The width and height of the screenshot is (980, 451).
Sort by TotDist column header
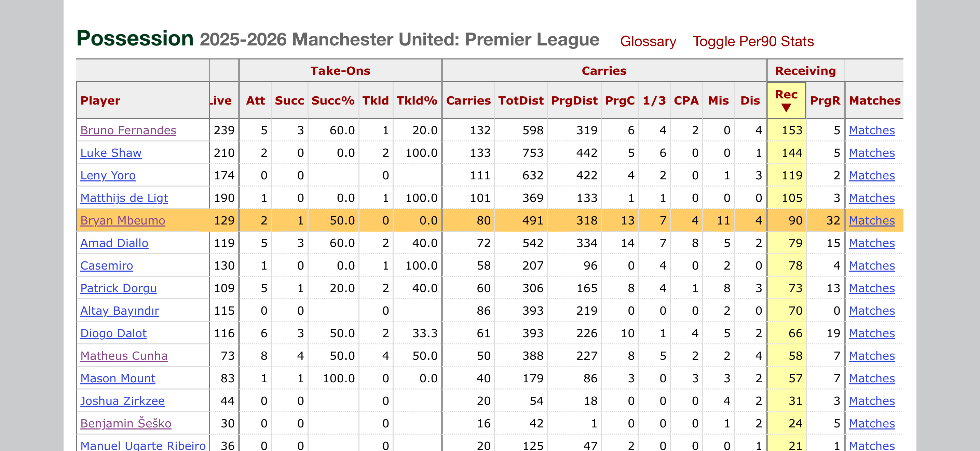(521, 100)
